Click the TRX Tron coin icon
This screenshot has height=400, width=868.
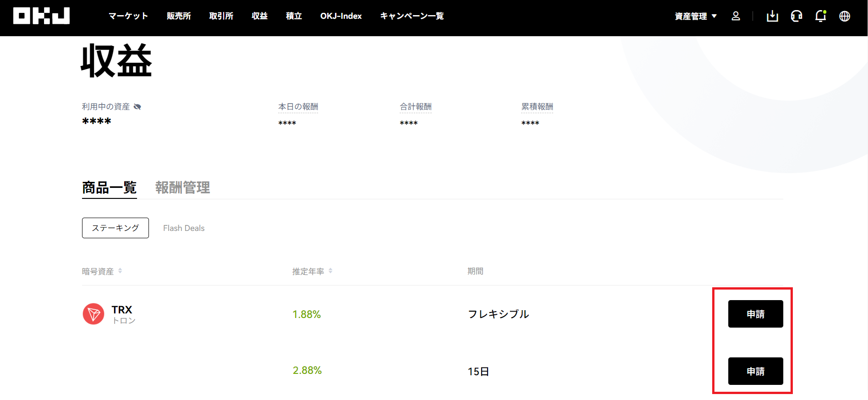[x=93, y=314]
